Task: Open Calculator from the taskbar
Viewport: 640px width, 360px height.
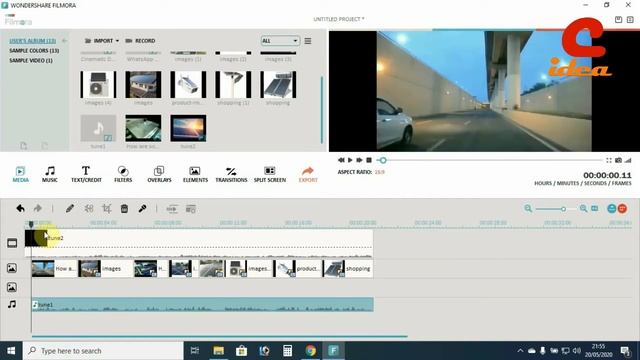Action: pyautogui.click(x=287, y=351)
